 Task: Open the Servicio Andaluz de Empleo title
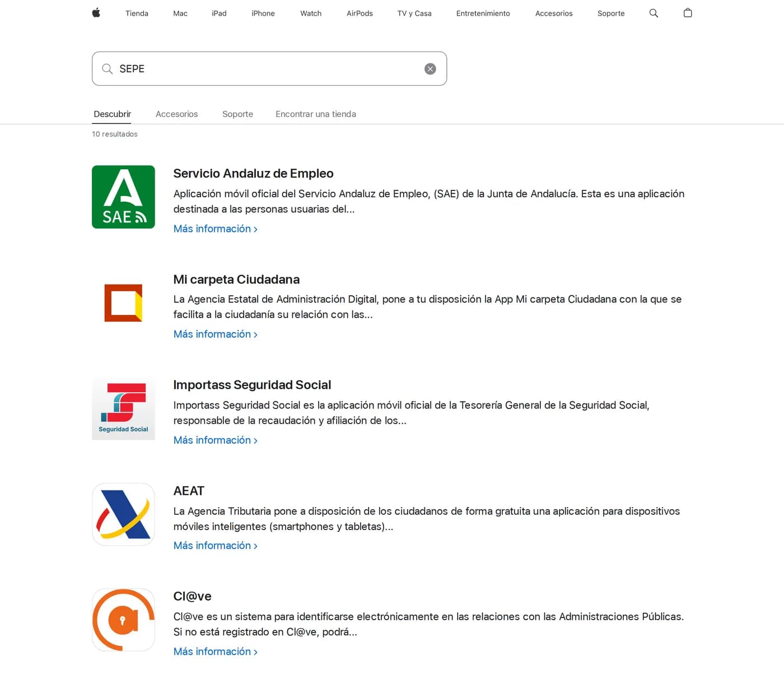coord(253,174)
